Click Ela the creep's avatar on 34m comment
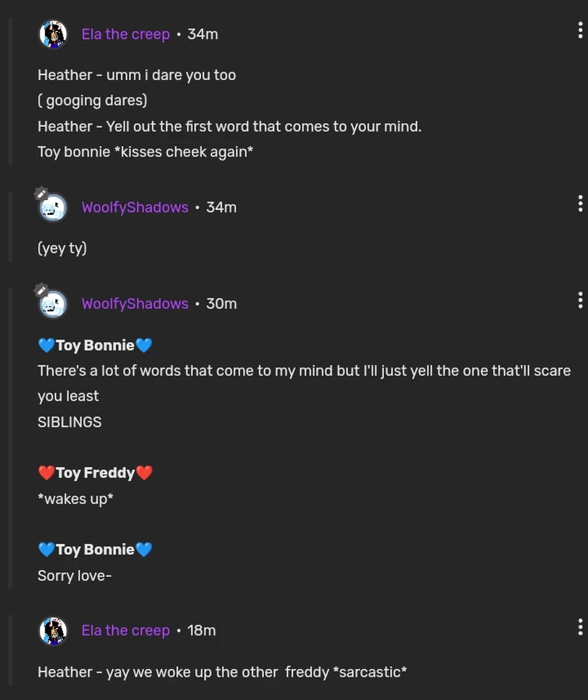Image resolution: width=588 pixels, height=700 pixels. pos(53,34)
